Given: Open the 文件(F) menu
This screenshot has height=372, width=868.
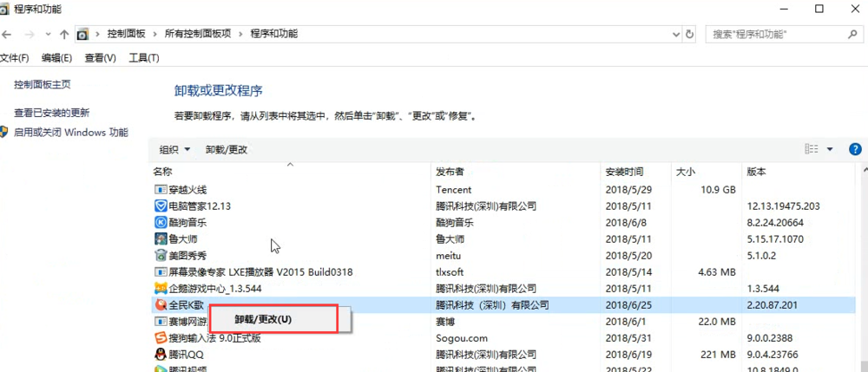Looking at the screenshot, I should click(15, 57).
